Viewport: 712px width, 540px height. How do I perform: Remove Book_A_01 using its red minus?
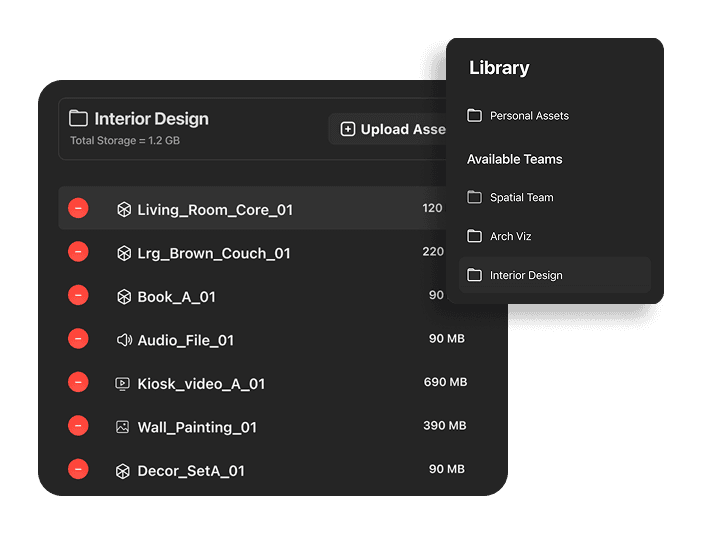(x=78, y=295)
